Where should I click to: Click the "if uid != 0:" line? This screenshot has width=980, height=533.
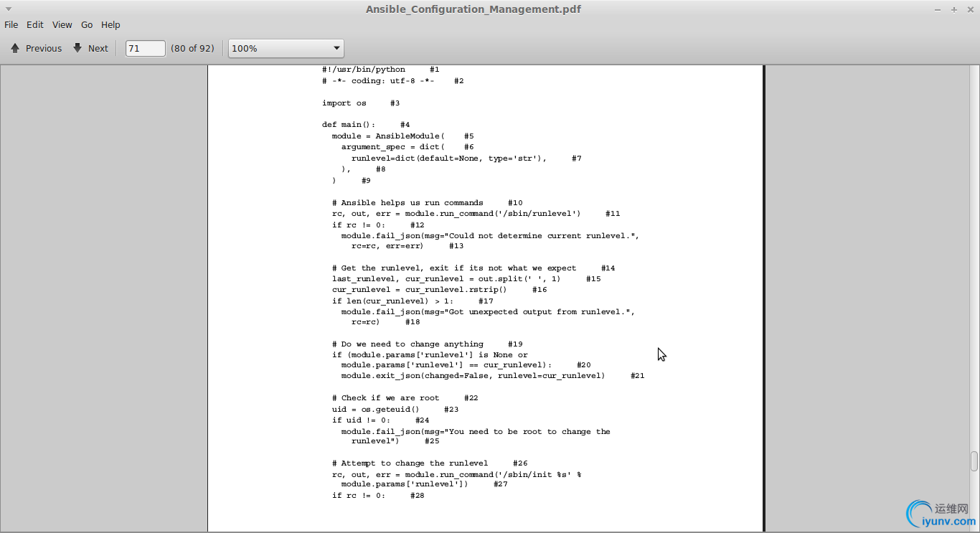381,420
